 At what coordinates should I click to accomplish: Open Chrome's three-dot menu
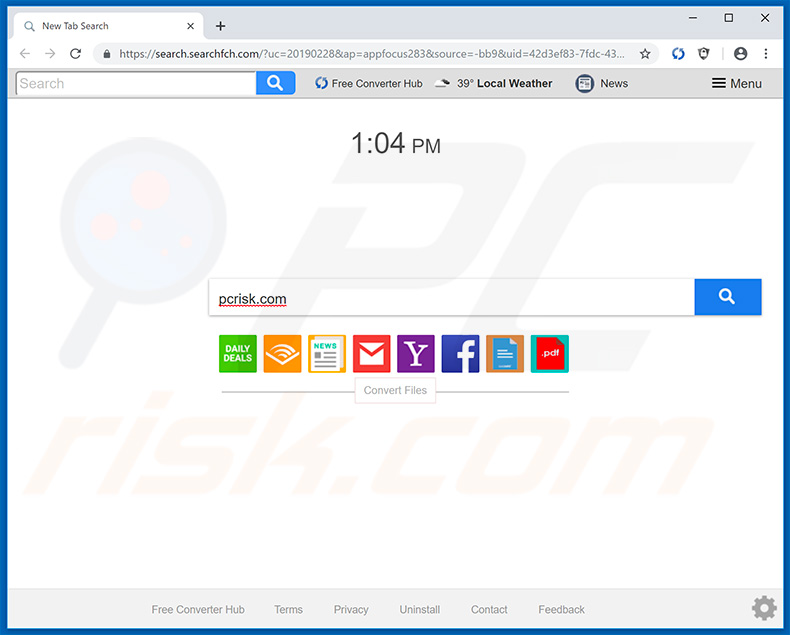(x=766, y=53)
